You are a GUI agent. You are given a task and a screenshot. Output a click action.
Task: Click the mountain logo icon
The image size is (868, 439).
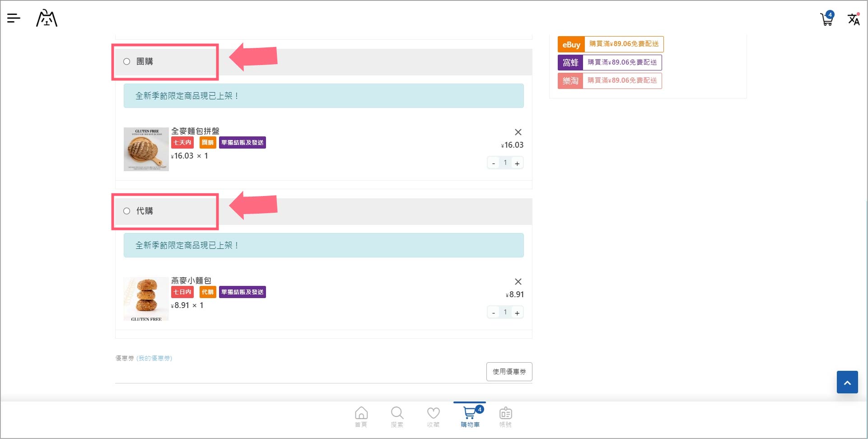47,19
